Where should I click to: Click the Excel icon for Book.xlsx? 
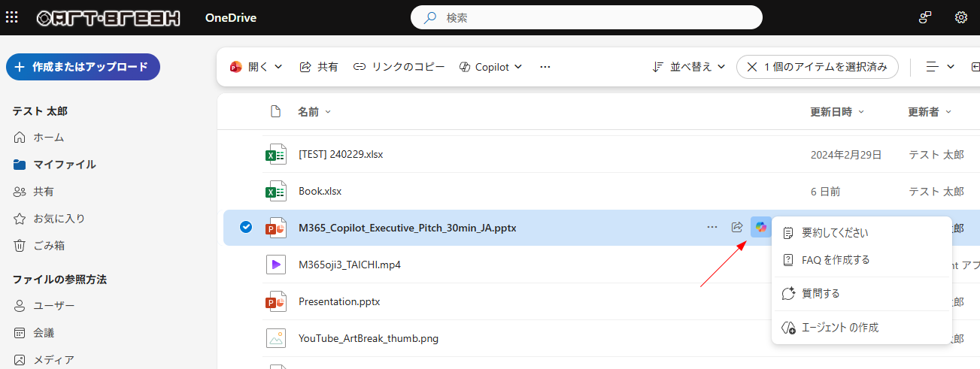point(276,192)
